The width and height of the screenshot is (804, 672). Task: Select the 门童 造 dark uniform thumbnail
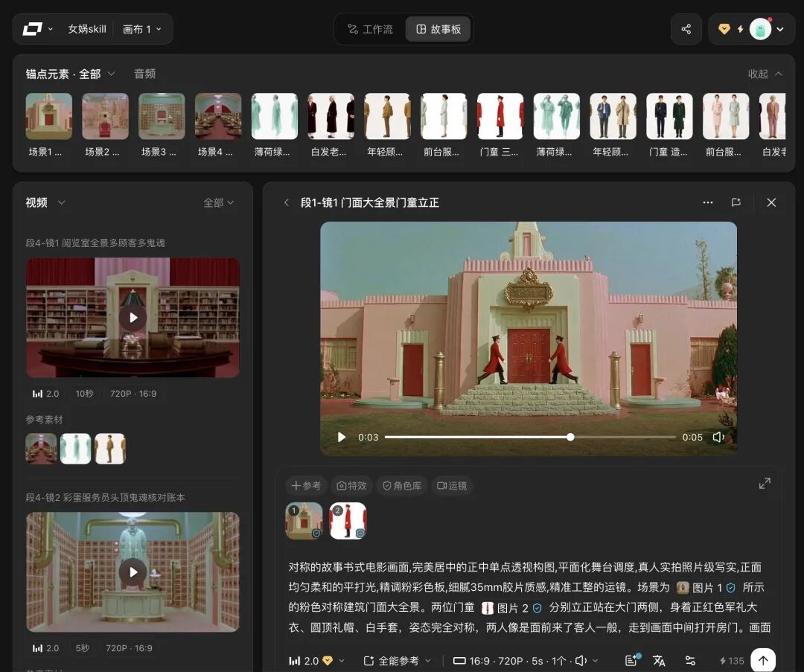(x=669, y=116)
